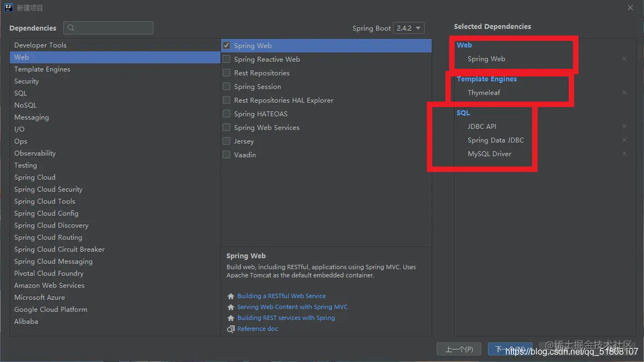Screen dimensions: 644x362
Task: Open Building REST services with Spring link
Action: (x=286, y=318)
